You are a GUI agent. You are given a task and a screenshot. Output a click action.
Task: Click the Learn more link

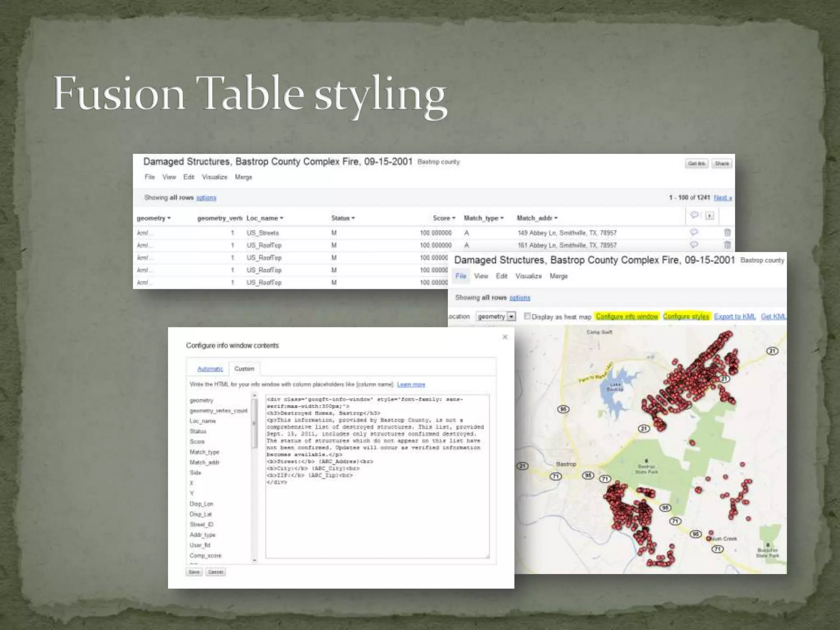point(411,384)
